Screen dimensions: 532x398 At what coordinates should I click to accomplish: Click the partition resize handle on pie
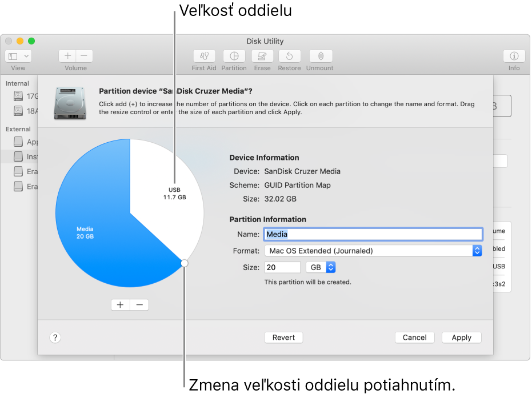click(x=184, y=263)
